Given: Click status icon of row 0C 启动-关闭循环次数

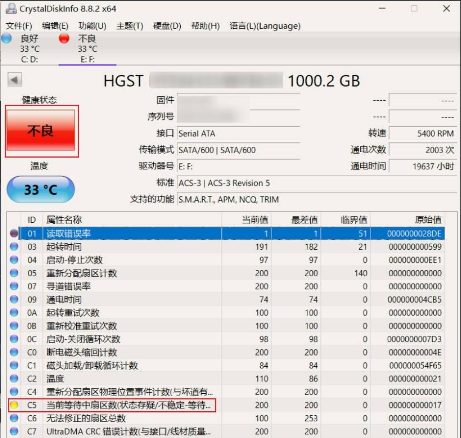Looking at the screenshot, I should 14,339.
